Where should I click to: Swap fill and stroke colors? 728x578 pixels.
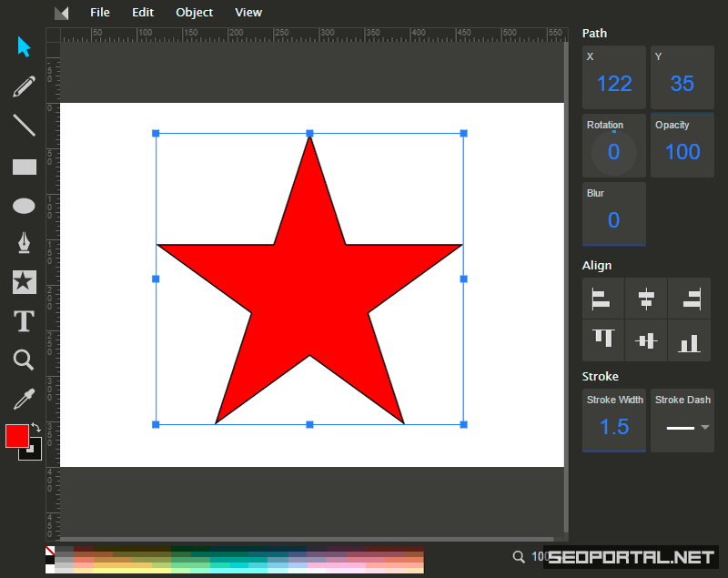pyautogui.click(x=35, y=427)
